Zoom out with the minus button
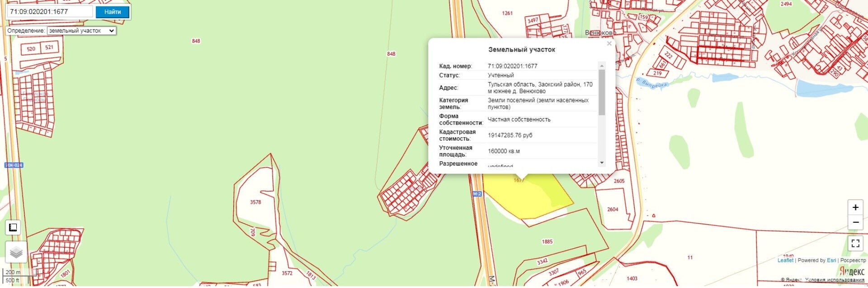This screenshot has height=288, width=868. (855, 222)
